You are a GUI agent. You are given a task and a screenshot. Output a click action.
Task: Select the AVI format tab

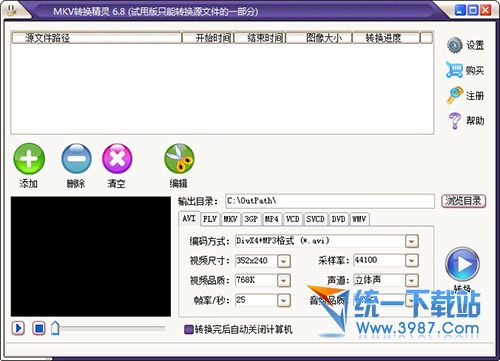(x=189, y=219)
